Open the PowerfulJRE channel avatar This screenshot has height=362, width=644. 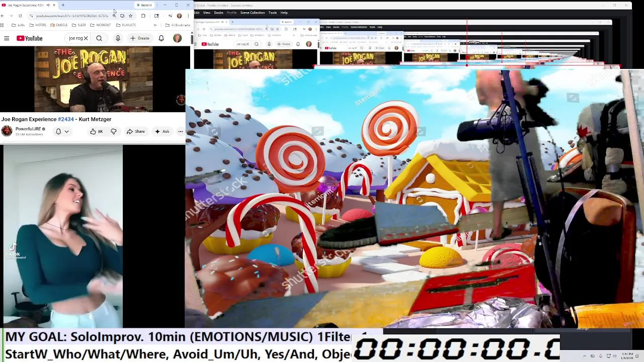click(7, 131)
